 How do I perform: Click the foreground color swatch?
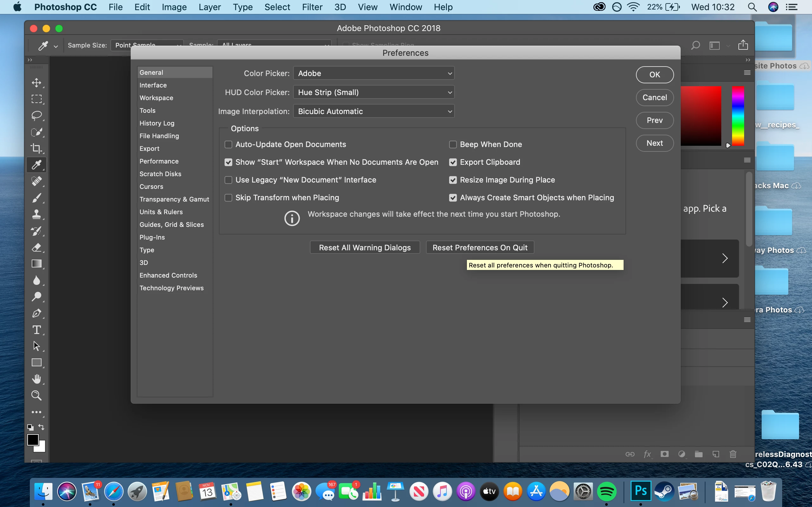pos(33,439)
